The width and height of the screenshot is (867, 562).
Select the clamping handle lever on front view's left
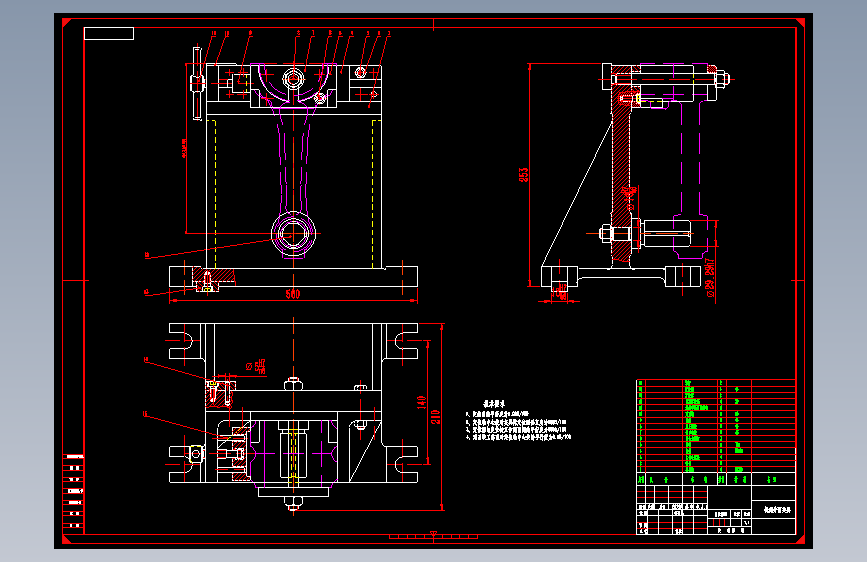click(x=196, y=83)
